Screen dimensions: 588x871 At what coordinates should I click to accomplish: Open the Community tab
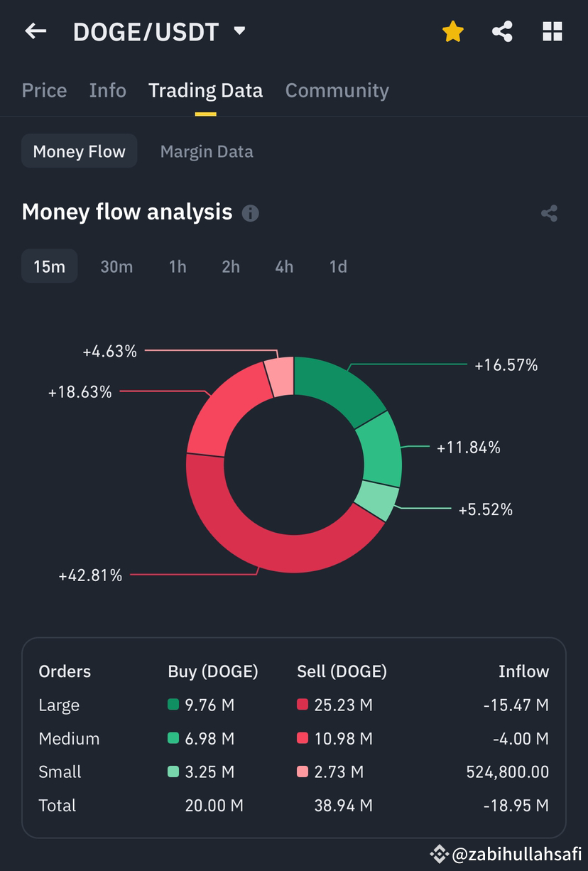pos(337,90)
